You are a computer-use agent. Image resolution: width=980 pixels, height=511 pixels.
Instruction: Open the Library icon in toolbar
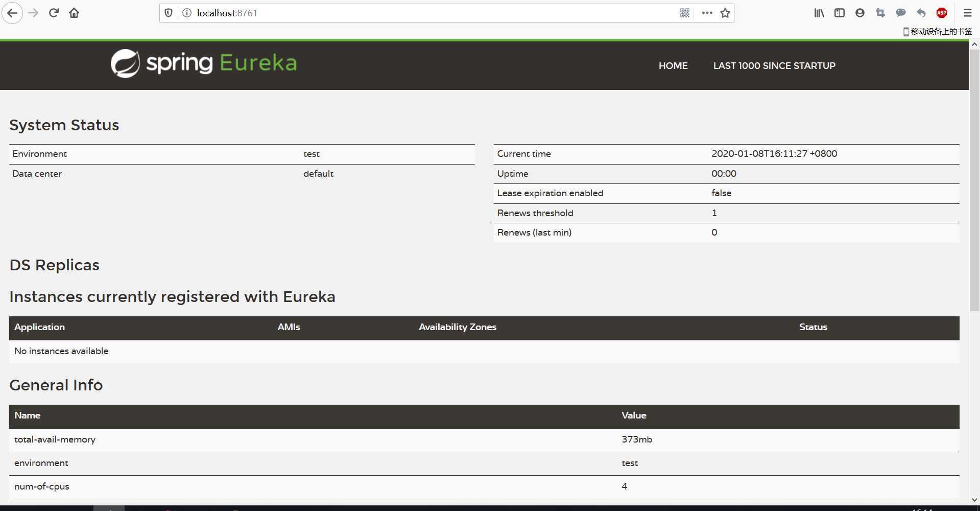[819, 13]
